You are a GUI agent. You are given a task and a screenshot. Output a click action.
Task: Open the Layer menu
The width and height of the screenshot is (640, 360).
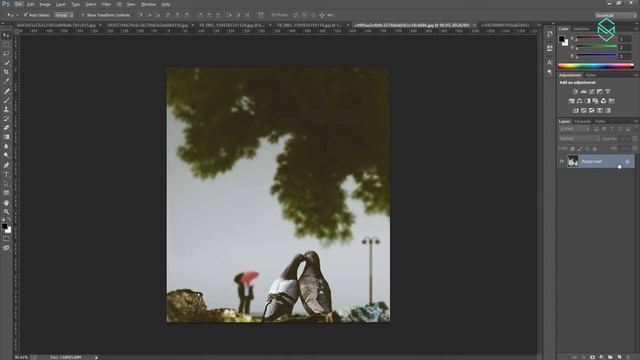click(60, 4)
